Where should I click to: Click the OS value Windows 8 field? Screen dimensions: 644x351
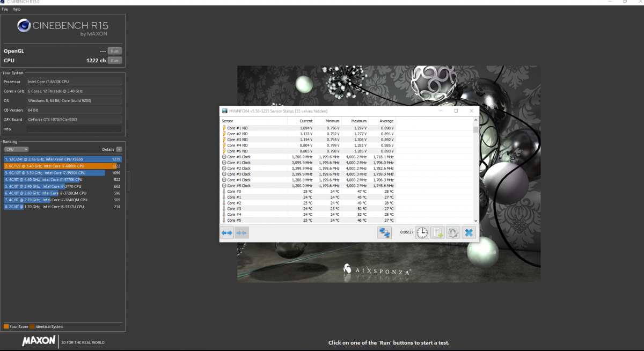(x=74, y=101)
